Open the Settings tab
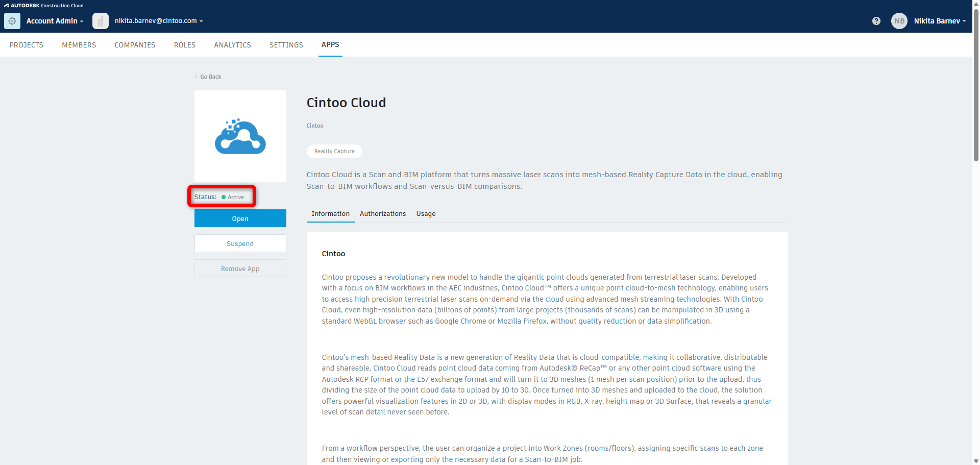This screenshot has height=465, width=980. [286, 45]
